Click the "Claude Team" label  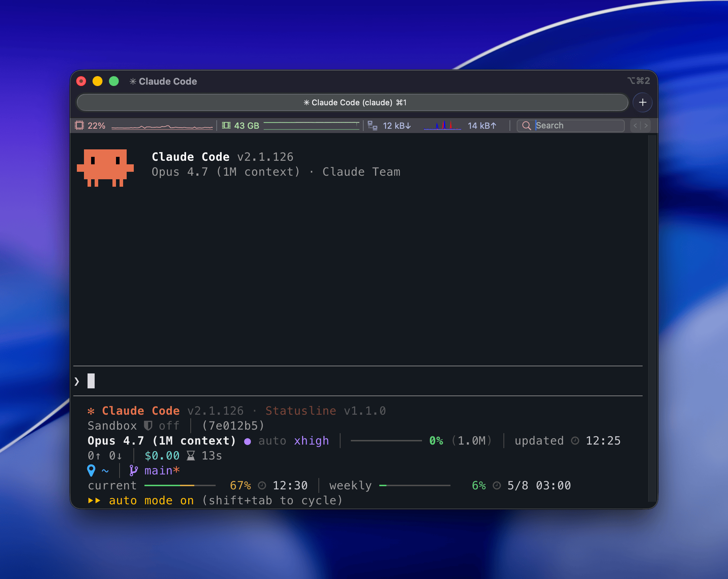[x=362, y=172]
